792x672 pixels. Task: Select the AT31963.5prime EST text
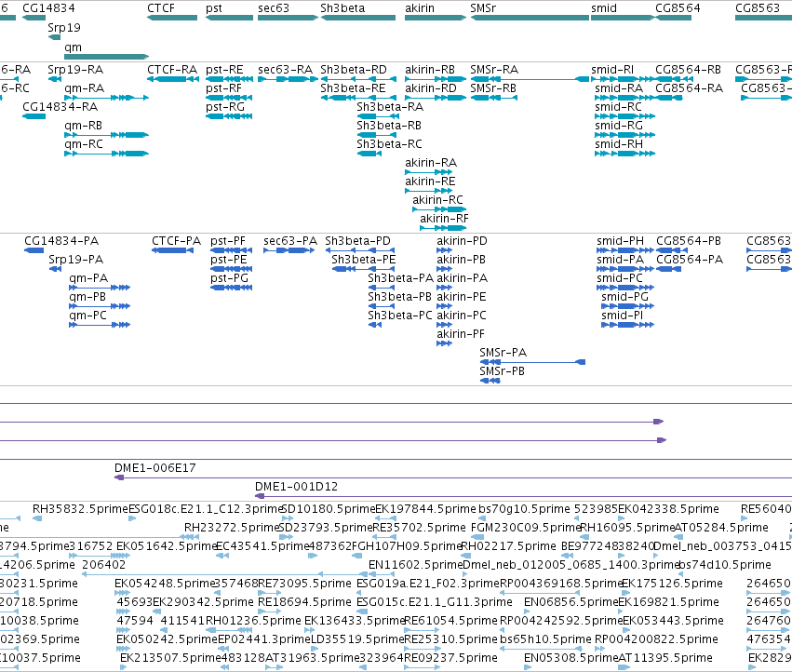312,658
